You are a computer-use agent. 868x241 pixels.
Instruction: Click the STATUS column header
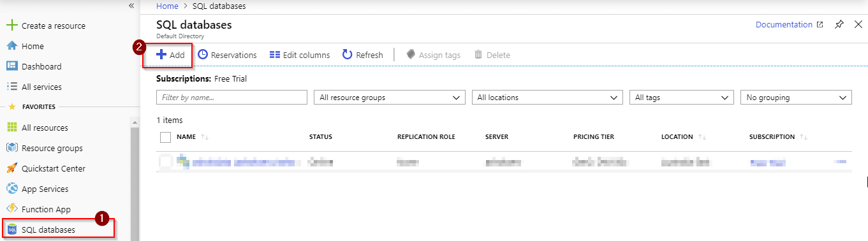(x=321, y=137)
